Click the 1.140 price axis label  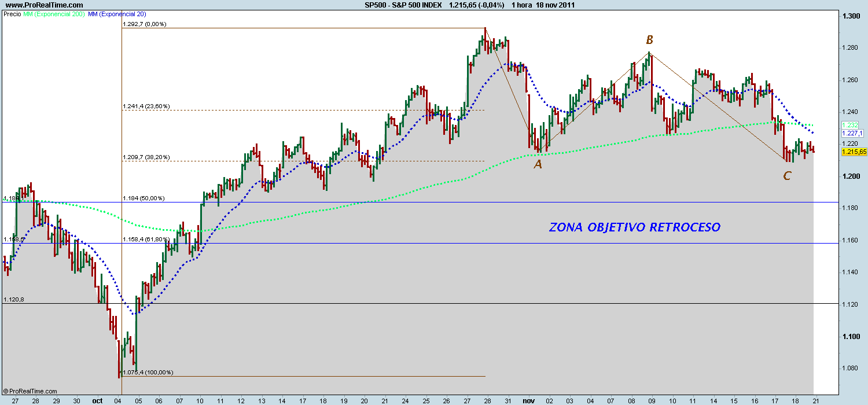tap(850, 273)
